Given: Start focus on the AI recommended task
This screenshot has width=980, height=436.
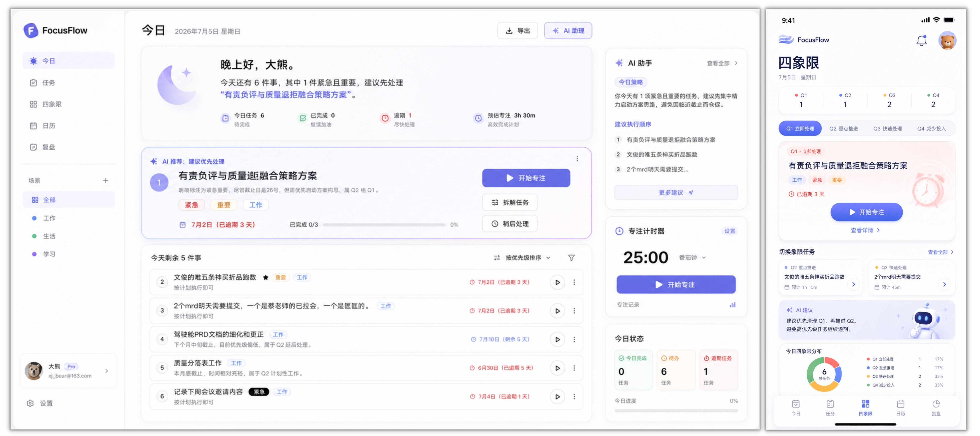Looking at the screenshot, I should point(526,178).
